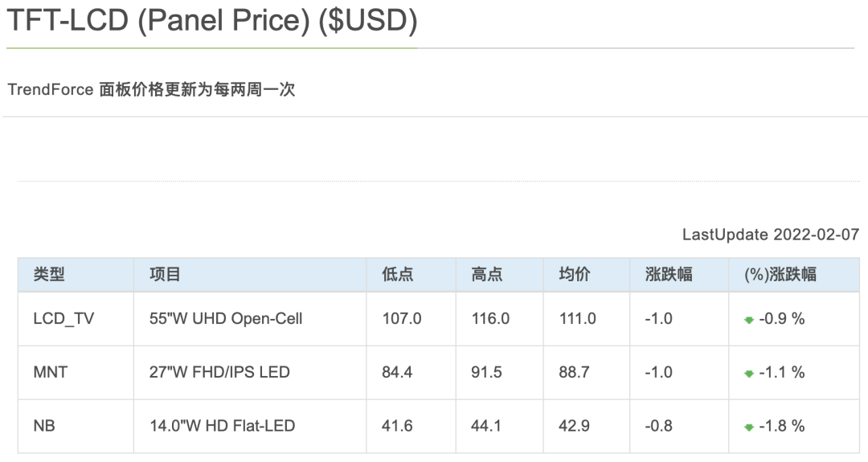Click the green down arrow for MNT
This screenshot has height=462, width=868.
click(749, 374)
